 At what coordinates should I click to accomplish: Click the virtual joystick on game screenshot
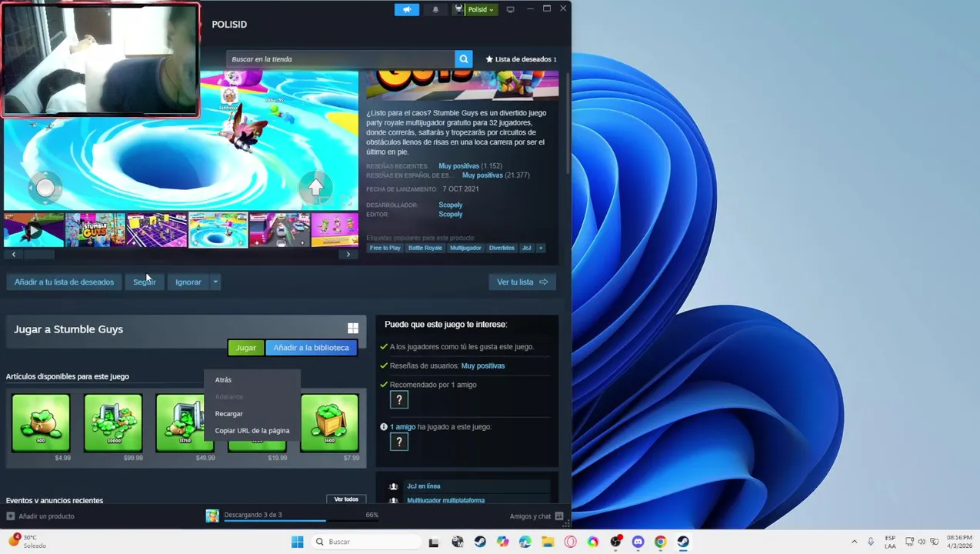click(45, 188)
